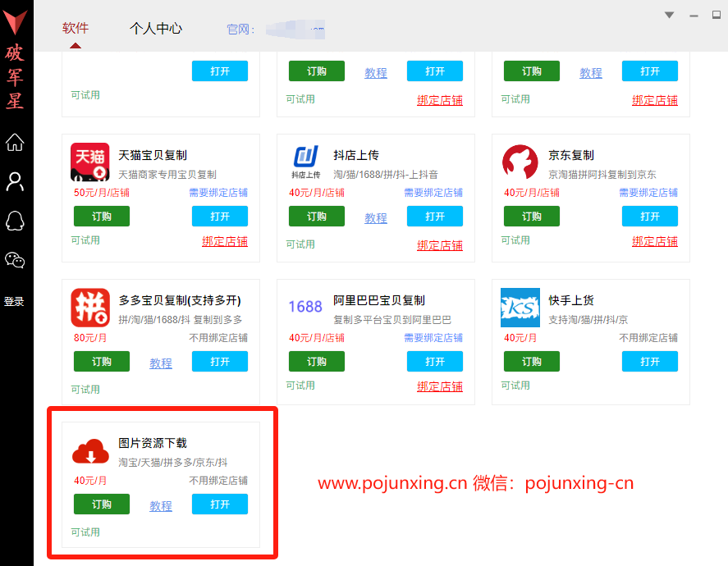Click the 多多宝贝复制(支持多开) title
The height and width of the screenshot is (566, 728).
tap(180, 300)
